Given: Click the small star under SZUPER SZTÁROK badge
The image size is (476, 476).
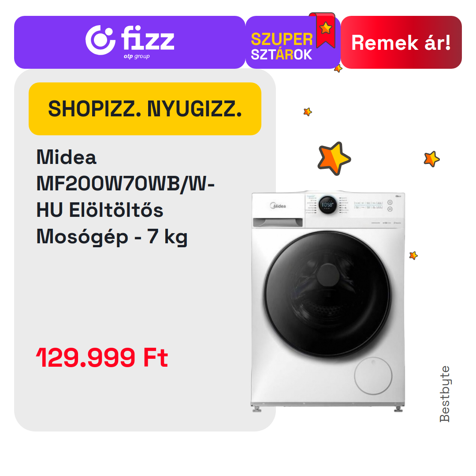Looking at the screenshot, I should [338, 69].
